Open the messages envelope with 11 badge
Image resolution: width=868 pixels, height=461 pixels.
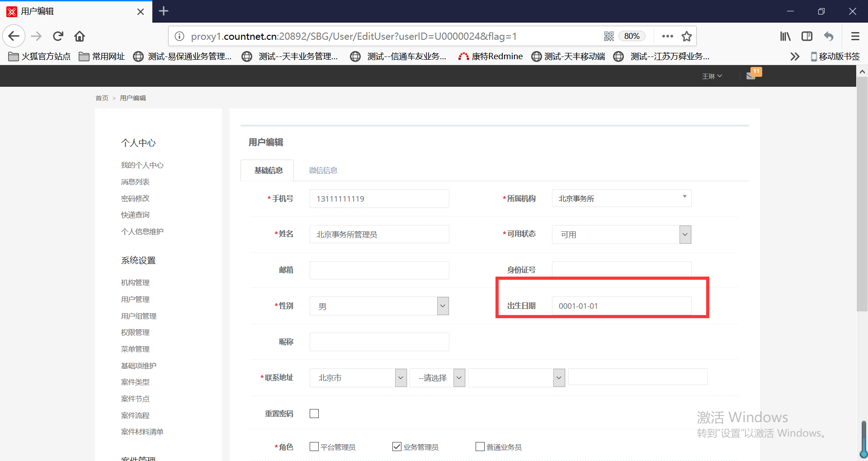point(754,74)
